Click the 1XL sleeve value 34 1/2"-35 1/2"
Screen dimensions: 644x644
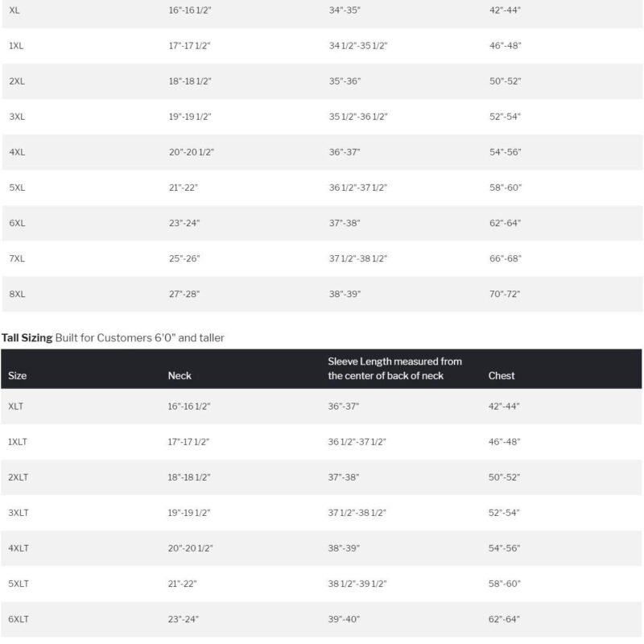click(x=358, y=46)
